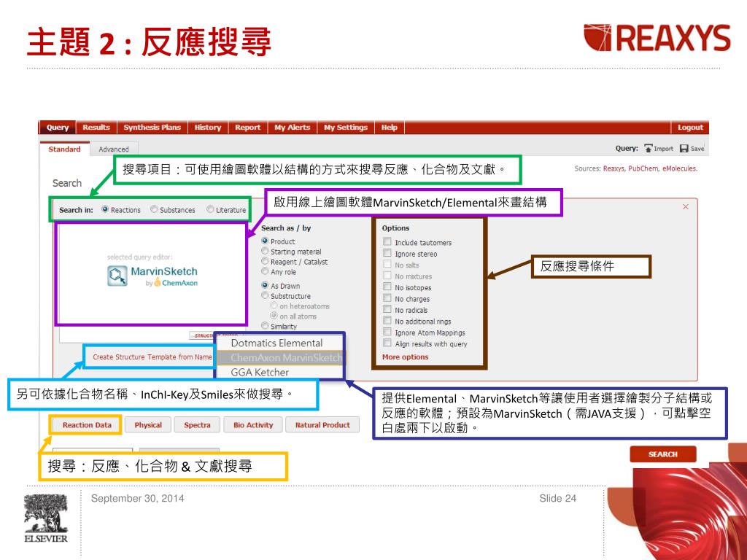This screenshot has height=560, width=747.
Task: Switch to the Advanced tab
Action: coord(113,149)
